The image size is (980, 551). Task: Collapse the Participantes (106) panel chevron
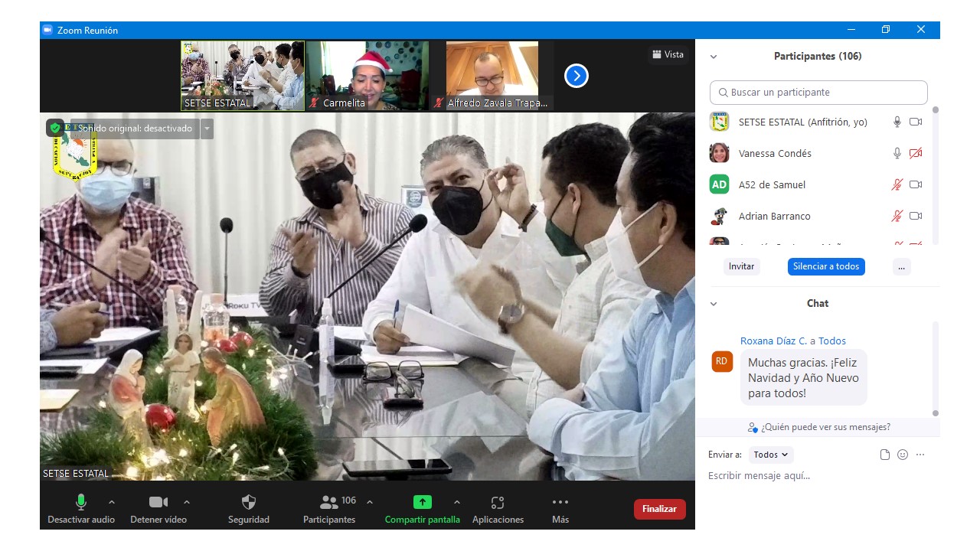tap(714, 57)
